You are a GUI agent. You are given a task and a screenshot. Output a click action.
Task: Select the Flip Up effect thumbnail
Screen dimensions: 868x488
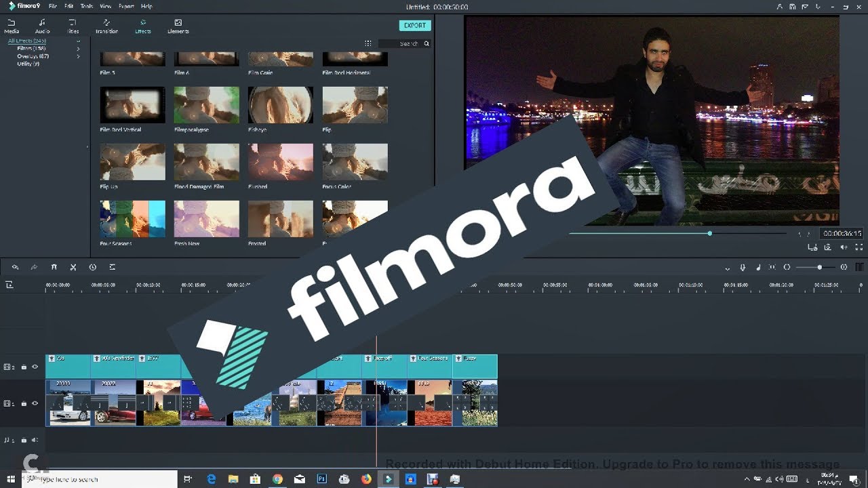coord(132,161)
